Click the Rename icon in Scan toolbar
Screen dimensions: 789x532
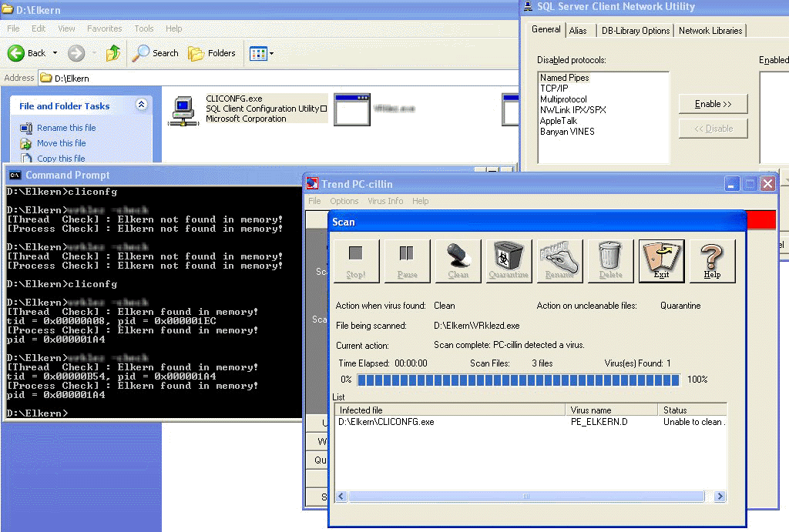(x=559, y=260)
